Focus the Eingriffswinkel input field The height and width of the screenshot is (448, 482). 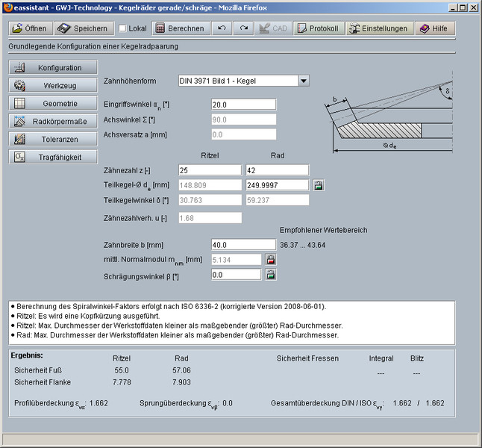244,105
